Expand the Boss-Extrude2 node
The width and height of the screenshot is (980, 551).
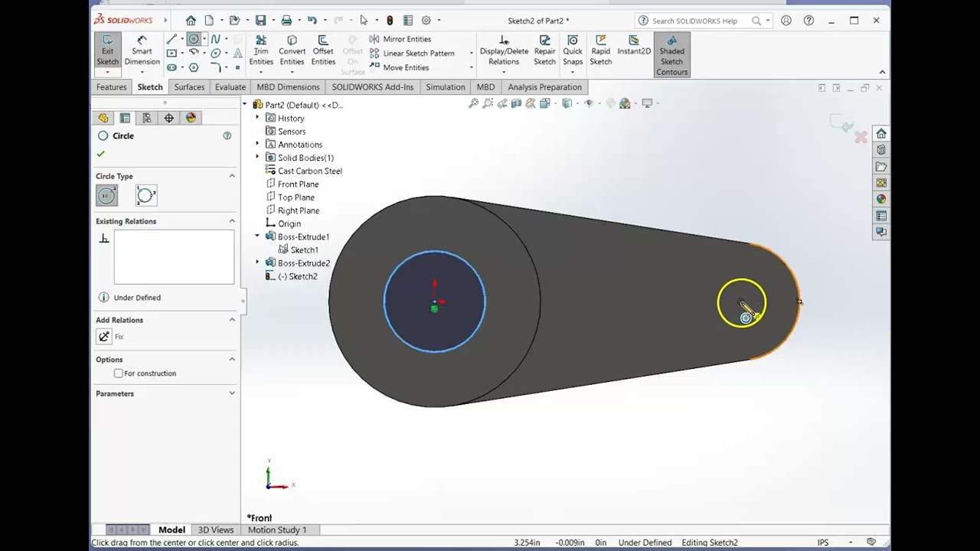(257, 262)
